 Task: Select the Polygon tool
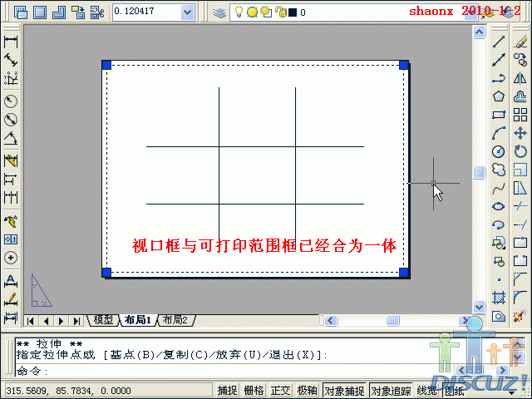click(x=499, y=96)
